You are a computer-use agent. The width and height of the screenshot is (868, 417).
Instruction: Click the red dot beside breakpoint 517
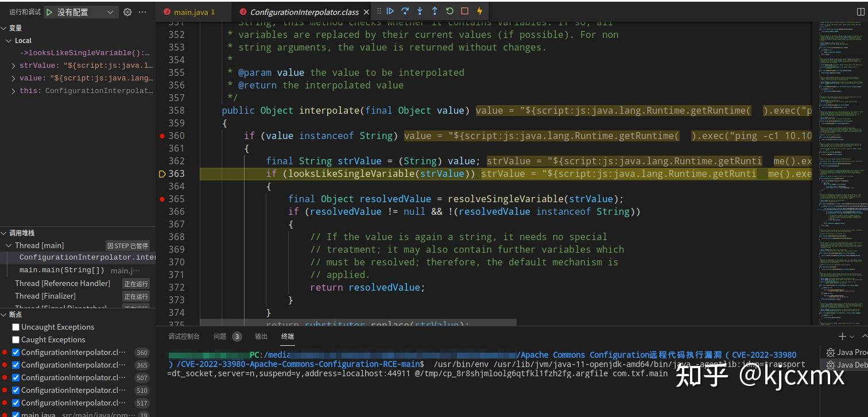coord(5,403)
